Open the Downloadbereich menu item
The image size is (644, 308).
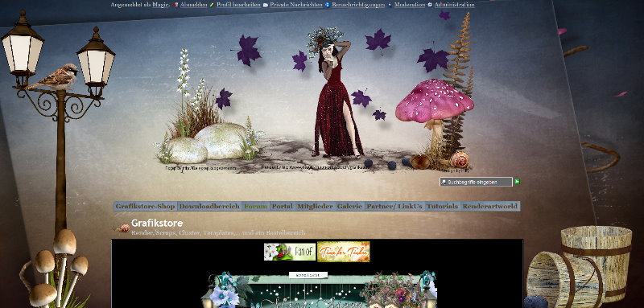209,207
